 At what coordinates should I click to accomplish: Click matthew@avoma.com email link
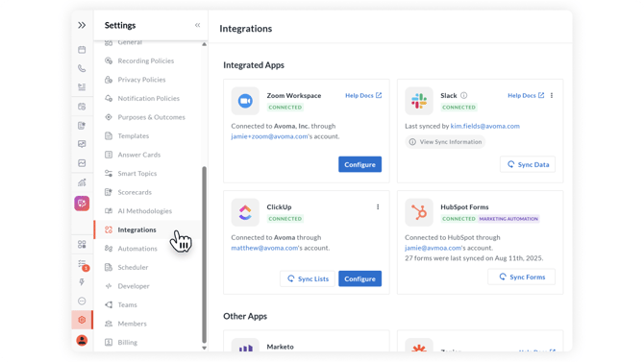tap(264, 248)
